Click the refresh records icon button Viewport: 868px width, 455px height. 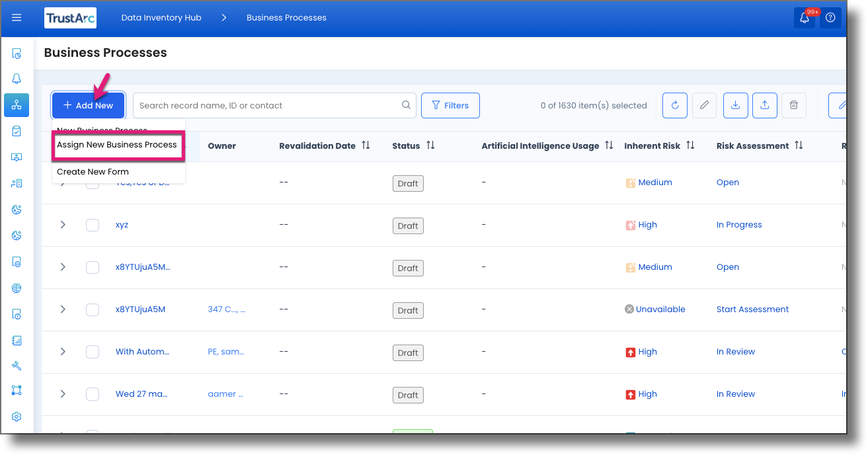point(675,105)
